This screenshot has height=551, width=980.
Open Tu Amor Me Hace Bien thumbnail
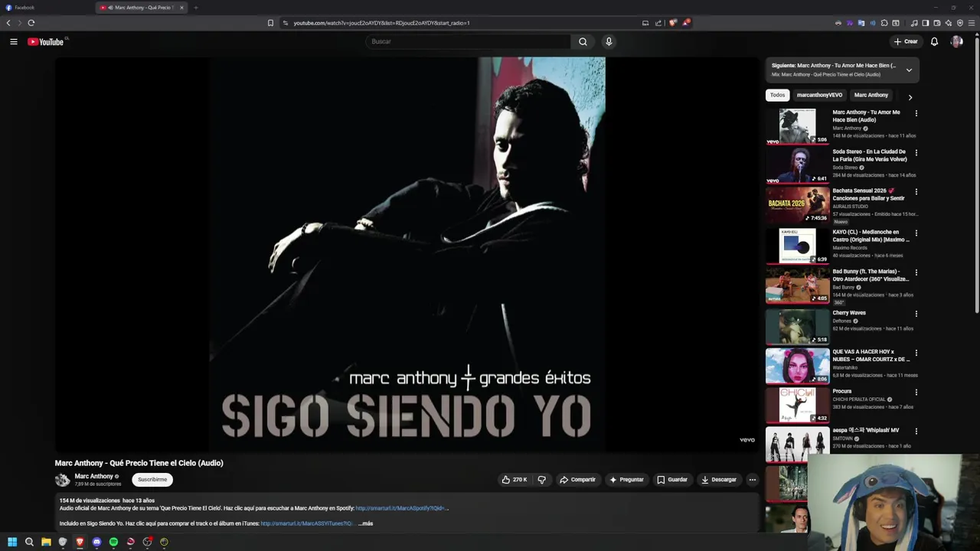coord(797,126)
